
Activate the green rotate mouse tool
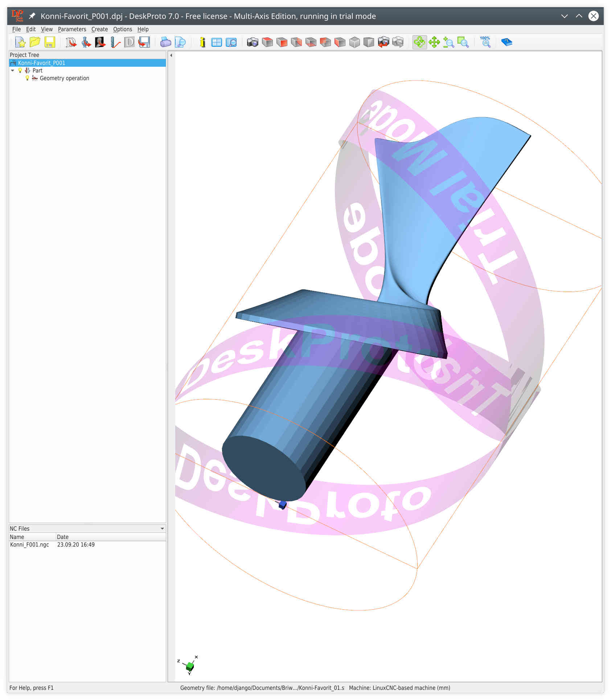coord(419,42)
